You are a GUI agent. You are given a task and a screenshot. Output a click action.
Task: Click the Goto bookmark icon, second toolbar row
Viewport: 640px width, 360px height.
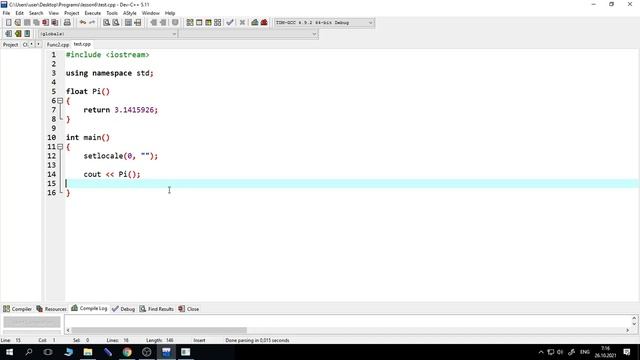click(27, 34)
